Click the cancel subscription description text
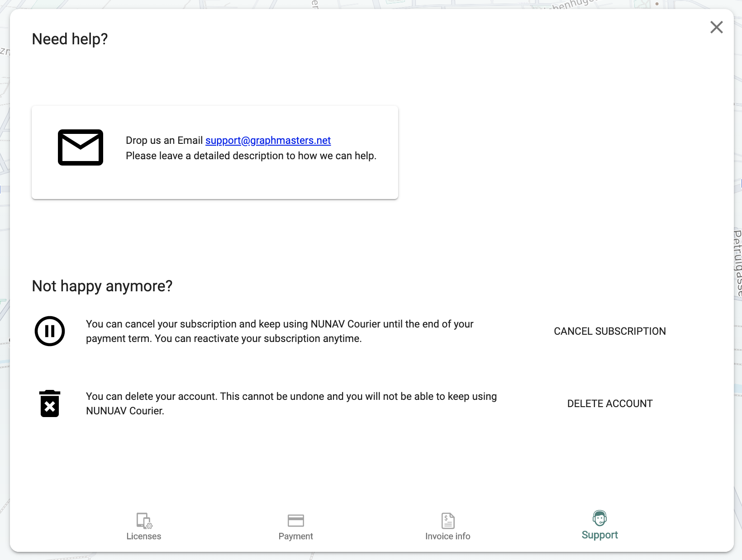Image resolution: width=742 pixels, height=560 pixels. [x=280, y=331]
